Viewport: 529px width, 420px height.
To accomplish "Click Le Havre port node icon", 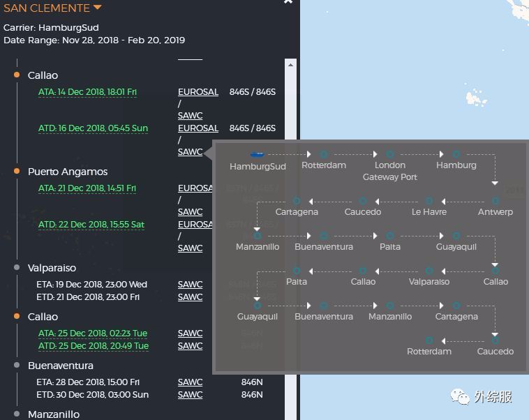I will 429,201.
